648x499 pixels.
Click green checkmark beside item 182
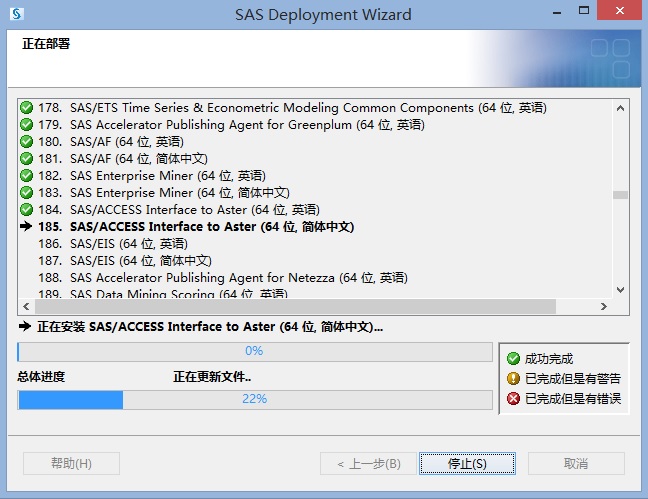pyautogui.click(x=26, y=175)
